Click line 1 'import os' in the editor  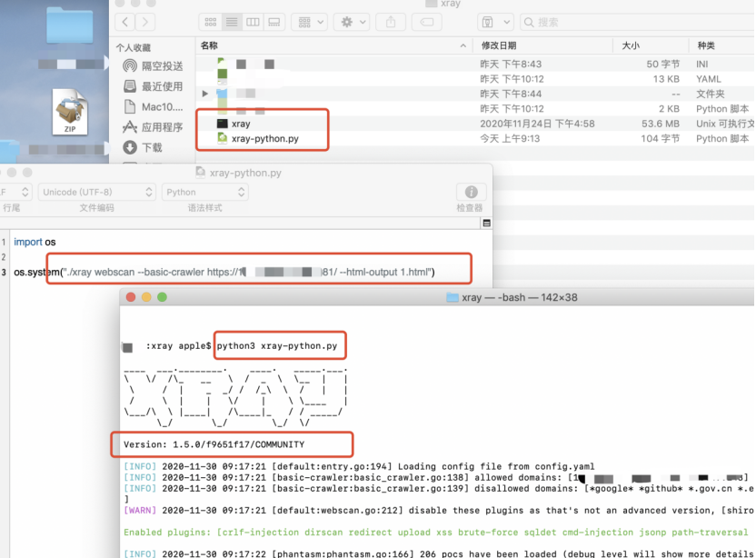click(35, 242)
